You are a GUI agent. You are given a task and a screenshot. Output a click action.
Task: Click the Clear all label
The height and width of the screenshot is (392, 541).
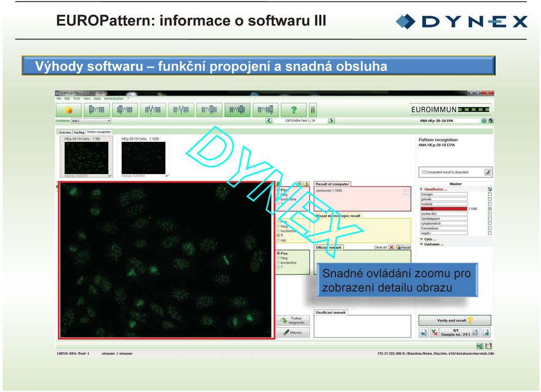click(x=380, y=247)
